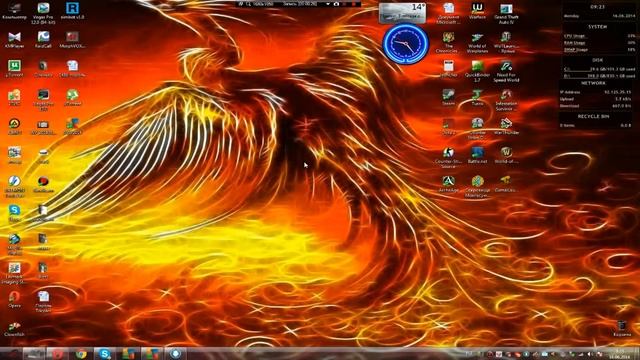Open the Warface game shortcut
The image size is (640, 360).
[x=477, y=11]
